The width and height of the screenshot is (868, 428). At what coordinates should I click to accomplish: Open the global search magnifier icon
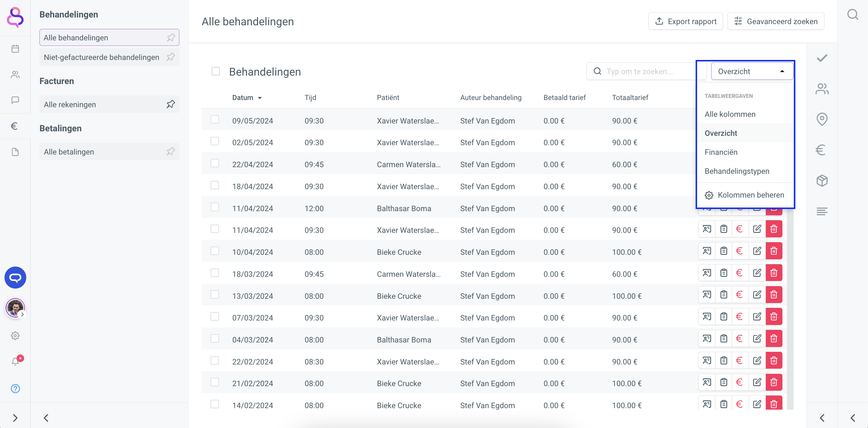tap(853, 14)
